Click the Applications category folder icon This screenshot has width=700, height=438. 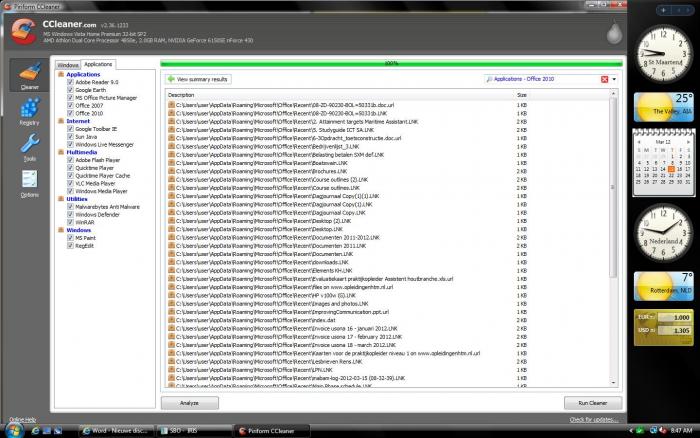tap(61, 75)
